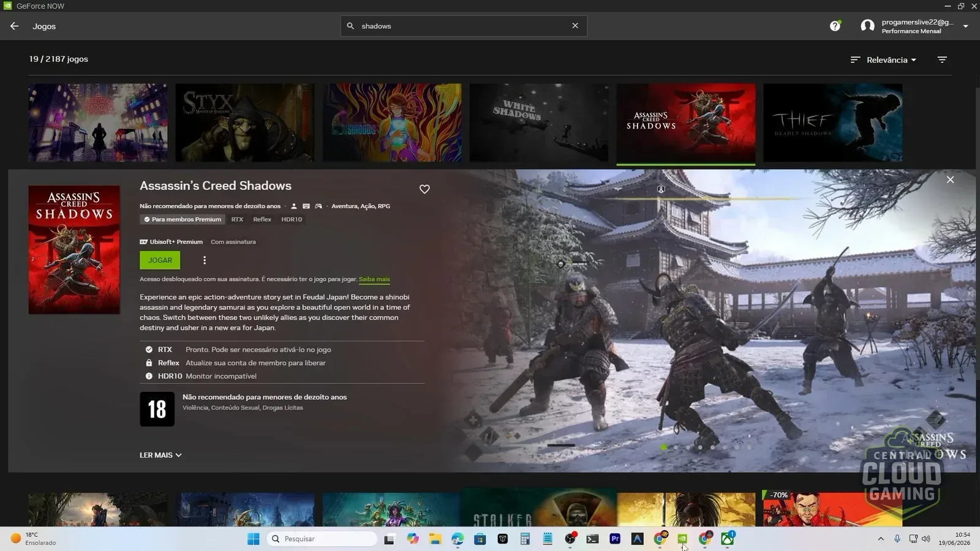
Task: Close the game details panel
Action: click(x=950, y=179)
